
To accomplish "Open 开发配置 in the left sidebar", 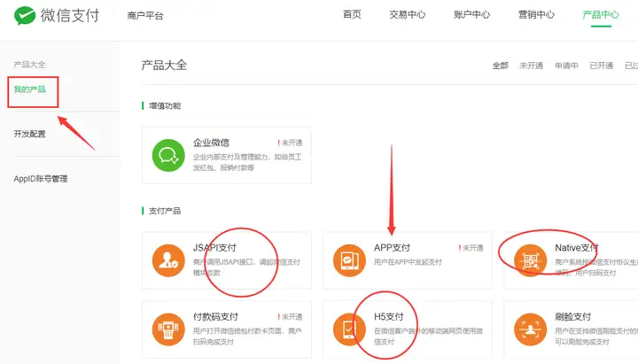I will tap(30, 134).
